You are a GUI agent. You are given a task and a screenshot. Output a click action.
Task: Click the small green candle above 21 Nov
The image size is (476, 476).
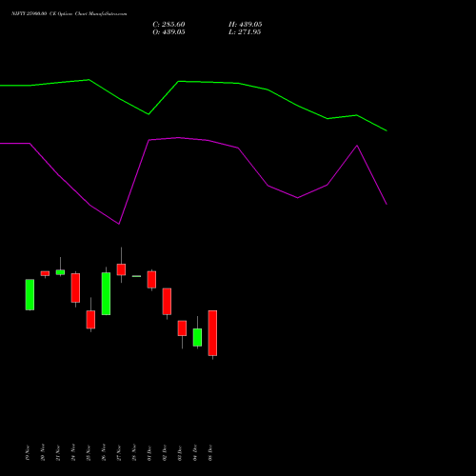coord(60,272)
